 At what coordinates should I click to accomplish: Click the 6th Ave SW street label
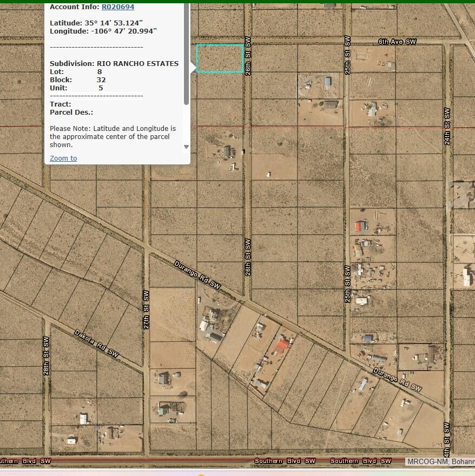click(397, 42)
